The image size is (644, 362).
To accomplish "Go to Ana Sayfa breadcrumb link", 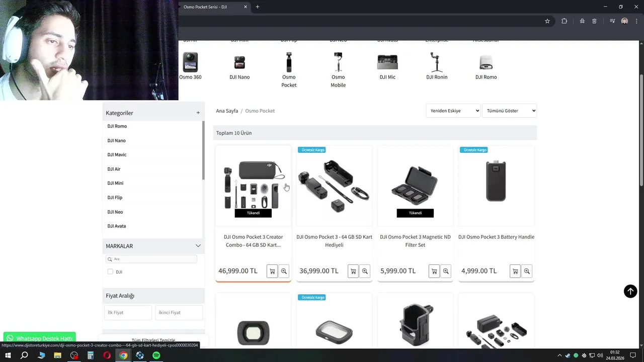I will (227, 111).
